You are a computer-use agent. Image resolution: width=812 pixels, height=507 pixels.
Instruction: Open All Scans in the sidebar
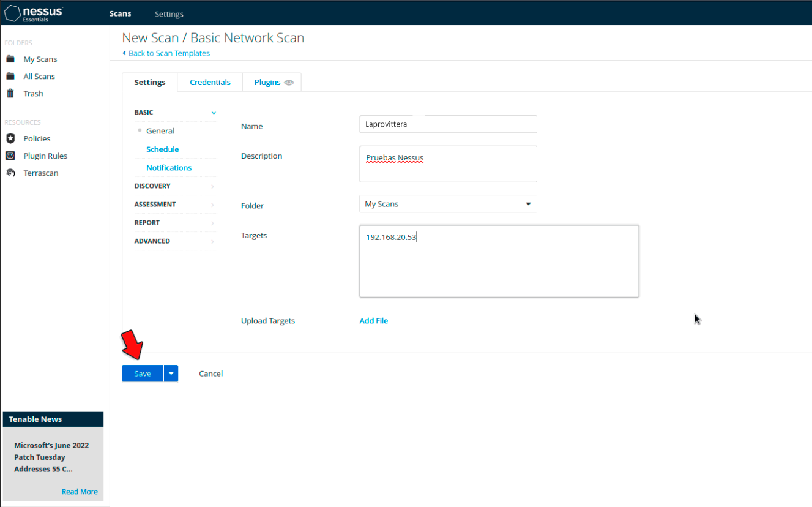coord(39,77)
